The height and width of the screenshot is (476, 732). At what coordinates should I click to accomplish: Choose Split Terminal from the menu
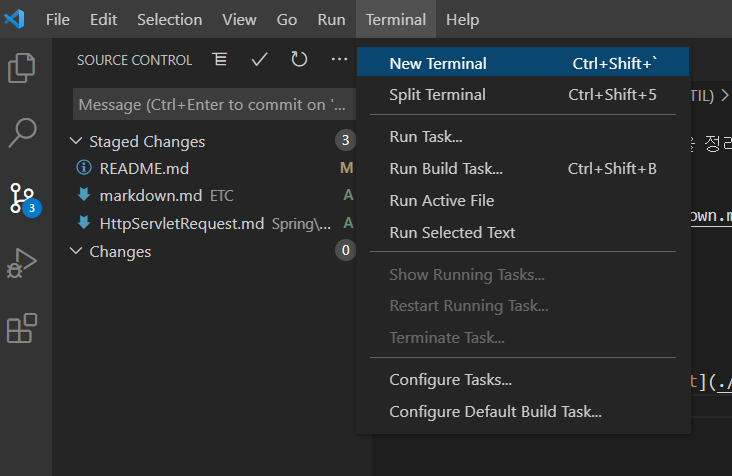click(437, 95)
